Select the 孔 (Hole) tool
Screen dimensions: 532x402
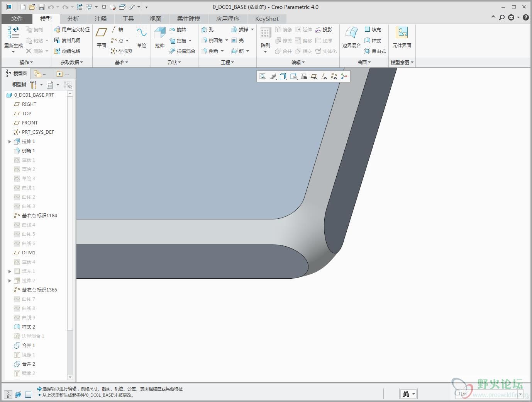tap(208, 29)
